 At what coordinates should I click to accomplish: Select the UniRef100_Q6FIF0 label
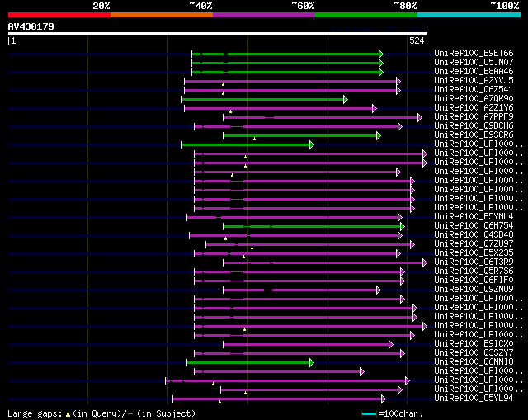pos(474,281)
